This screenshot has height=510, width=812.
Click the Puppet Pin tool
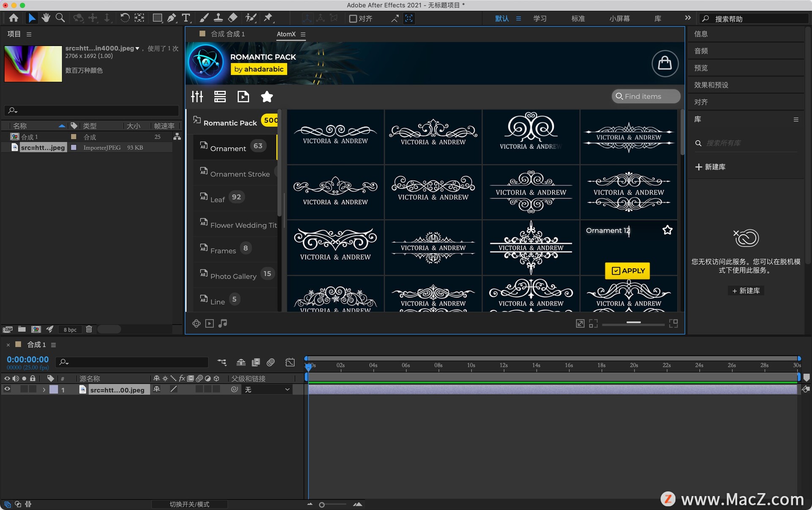[268, 18]
